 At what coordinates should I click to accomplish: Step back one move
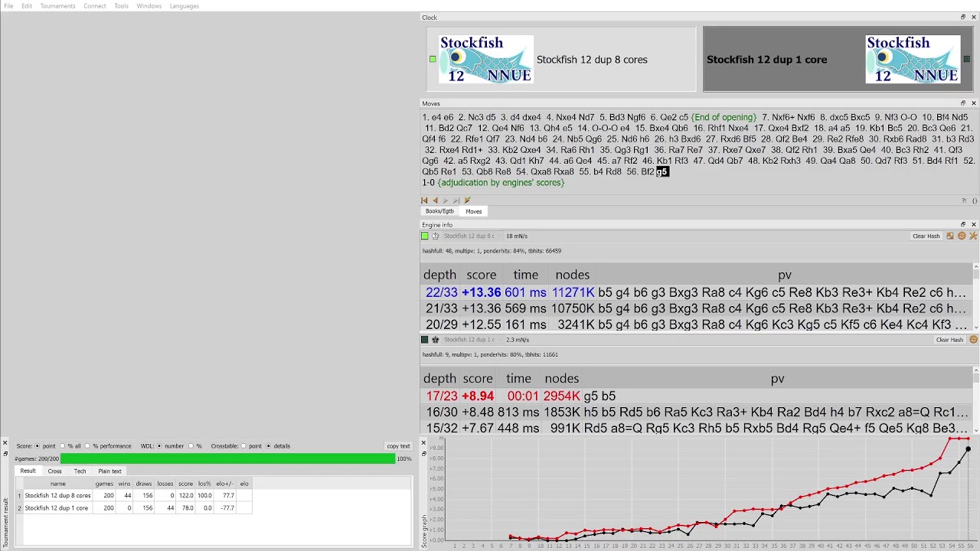pyautogui.click(x=435, y=201)
